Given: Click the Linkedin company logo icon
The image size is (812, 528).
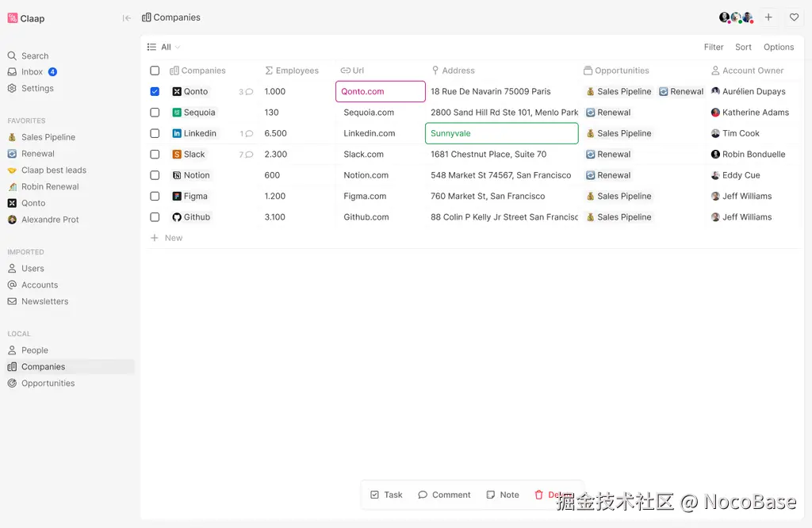Looking at the screenshot, I should click(177, 133).
